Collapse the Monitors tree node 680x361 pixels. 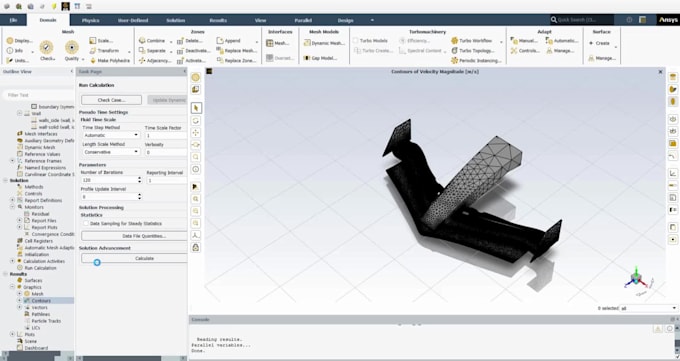(13, 207)
